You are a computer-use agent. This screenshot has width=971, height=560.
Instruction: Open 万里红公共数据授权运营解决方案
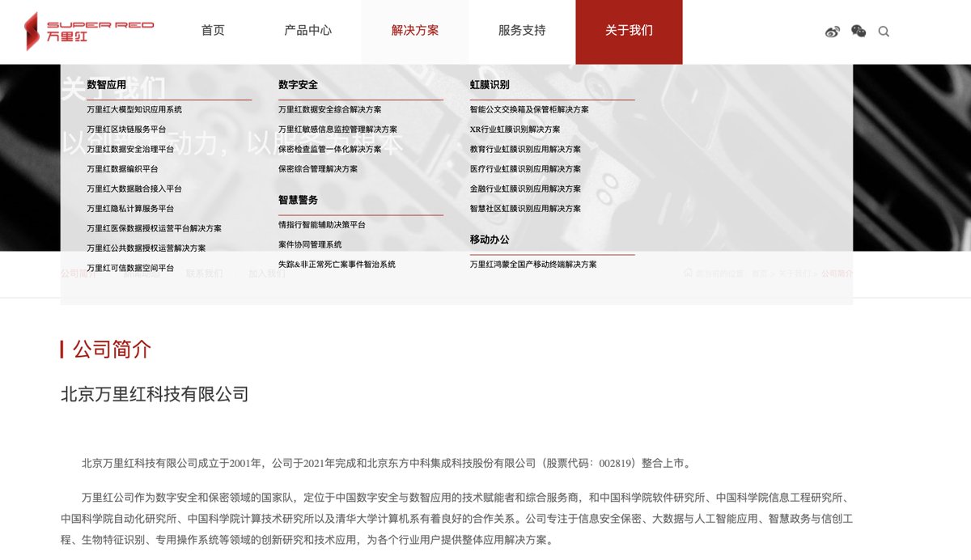point(146,248)
